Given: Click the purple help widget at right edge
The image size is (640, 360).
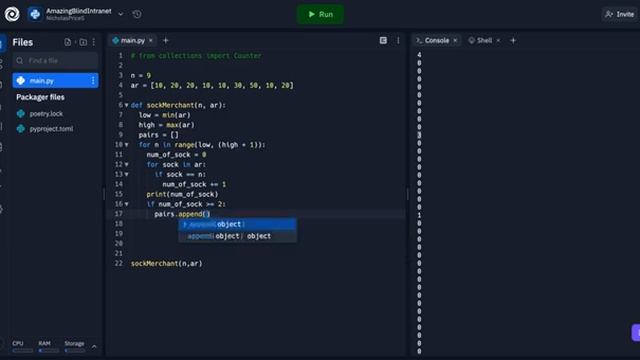Looking at the screenshot, I should (636, 333).
